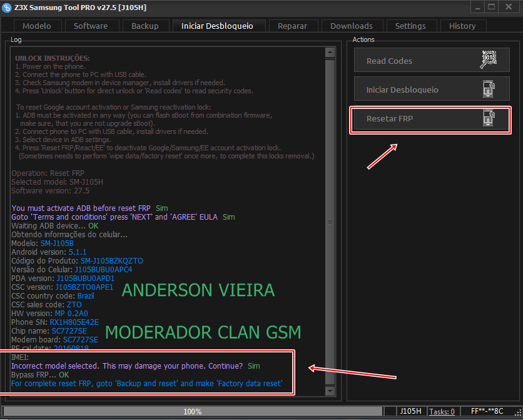Click the phone icon on Resetar FRP button
Image resolution: width=523 pixels, height=420 pixels.
tap(489, 118)
